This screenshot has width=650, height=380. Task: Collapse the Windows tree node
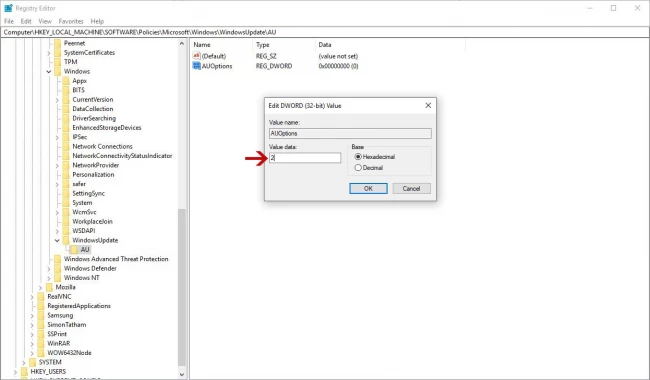click(x=49, y=71)
